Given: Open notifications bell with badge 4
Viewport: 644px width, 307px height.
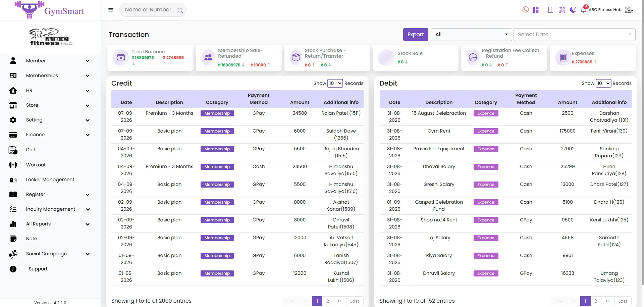Looking at the screenshot, I should 584,9.
